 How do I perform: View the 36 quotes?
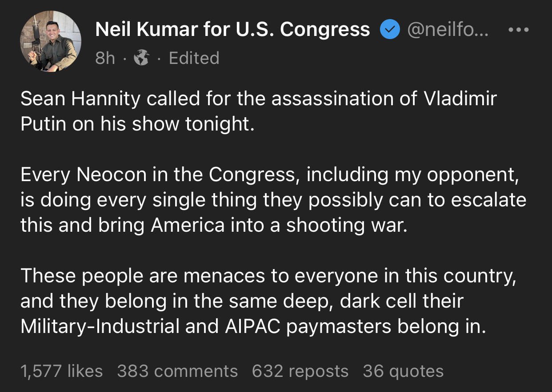coord(403,371)
